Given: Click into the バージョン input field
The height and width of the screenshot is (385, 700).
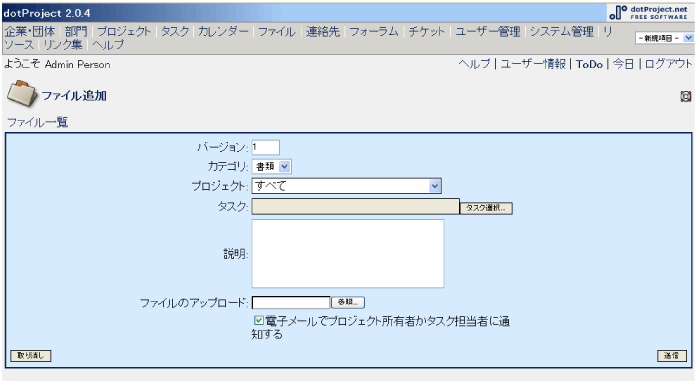Looking at the screenshot, I should (266, 147).
